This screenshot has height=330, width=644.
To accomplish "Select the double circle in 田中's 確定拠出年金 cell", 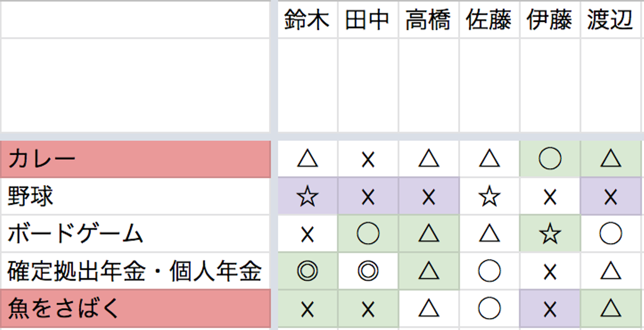I will (368, 271).
